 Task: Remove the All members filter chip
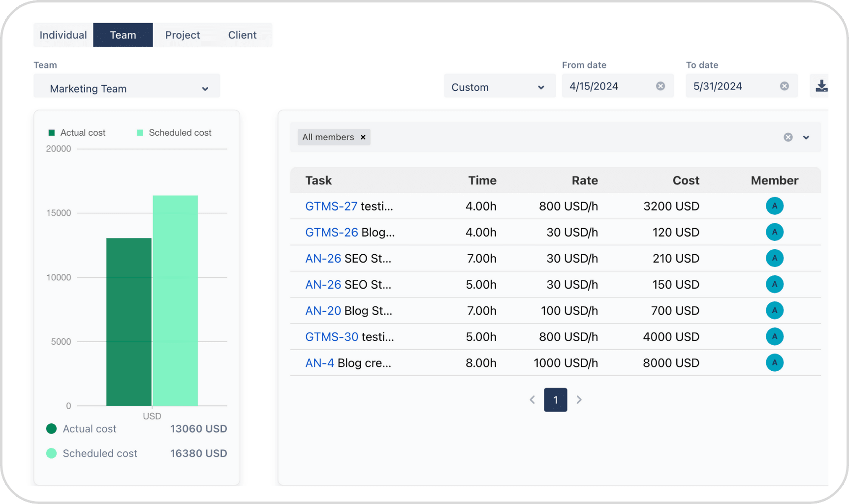click(x=363, y=137)
